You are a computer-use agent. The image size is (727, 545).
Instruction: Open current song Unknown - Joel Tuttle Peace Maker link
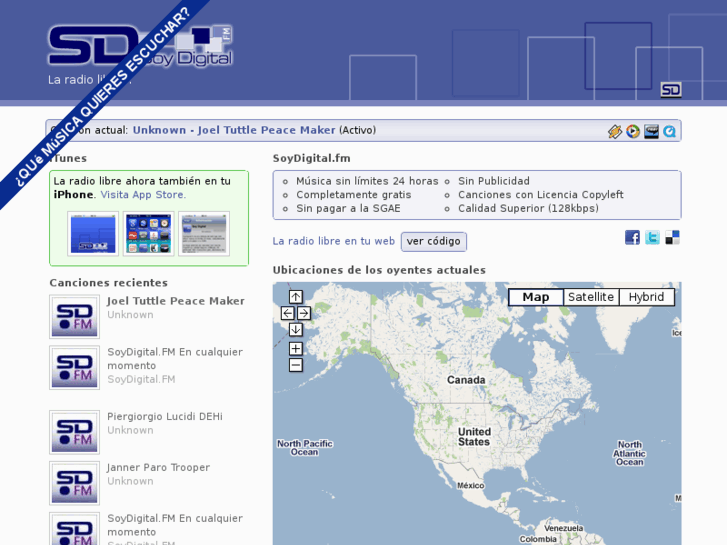point(234,130)
